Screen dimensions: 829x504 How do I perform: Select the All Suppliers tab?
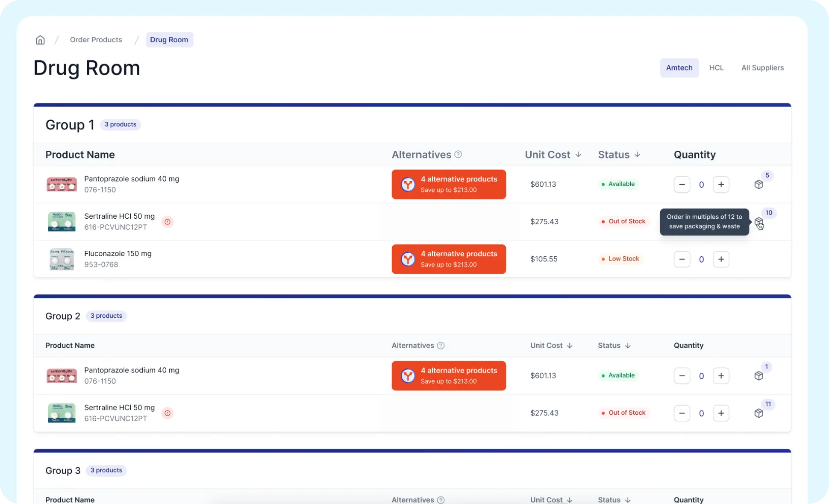click(x=762, y=67)
